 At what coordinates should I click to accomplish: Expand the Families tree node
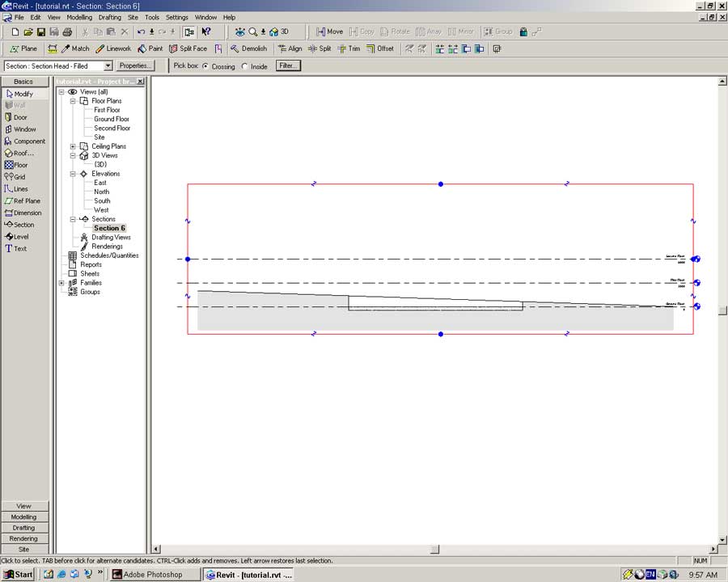[61, 283]
